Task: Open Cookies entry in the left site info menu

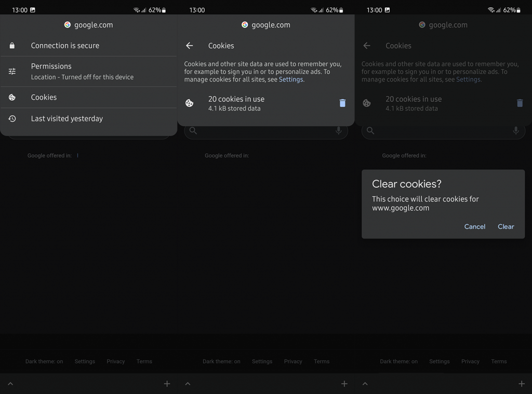Action: pyautogui.click(x=88, y=97)
